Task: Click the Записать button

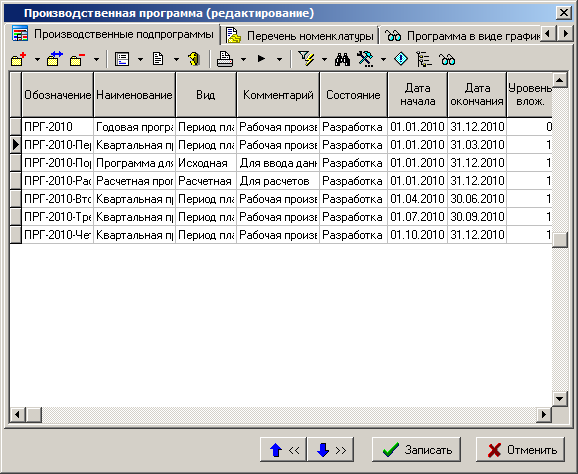Action: point(417,450)
